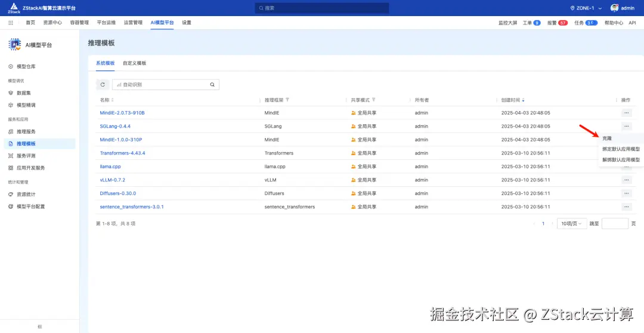Select page 1 in pagination

[543, 224]
